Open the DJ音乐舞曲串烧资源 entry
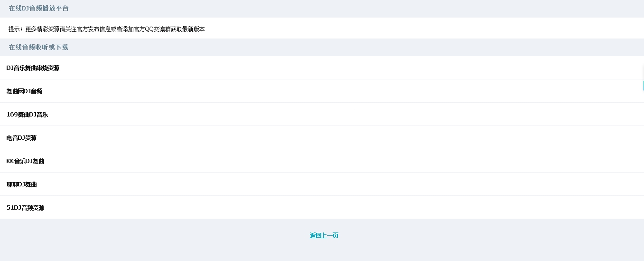The width and height of the screenshot is (644, 261). pyautogui.click(x=33, y=68)
